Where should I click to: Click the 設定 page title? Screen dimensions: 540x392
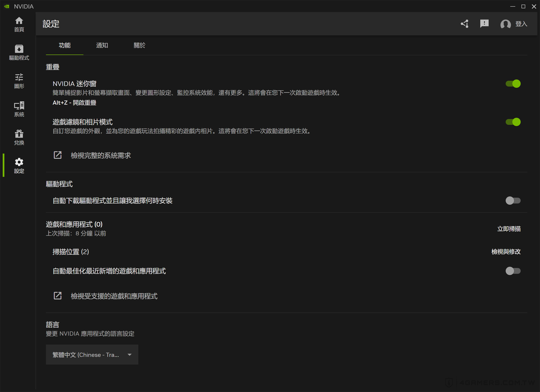(x=51, y=24)
